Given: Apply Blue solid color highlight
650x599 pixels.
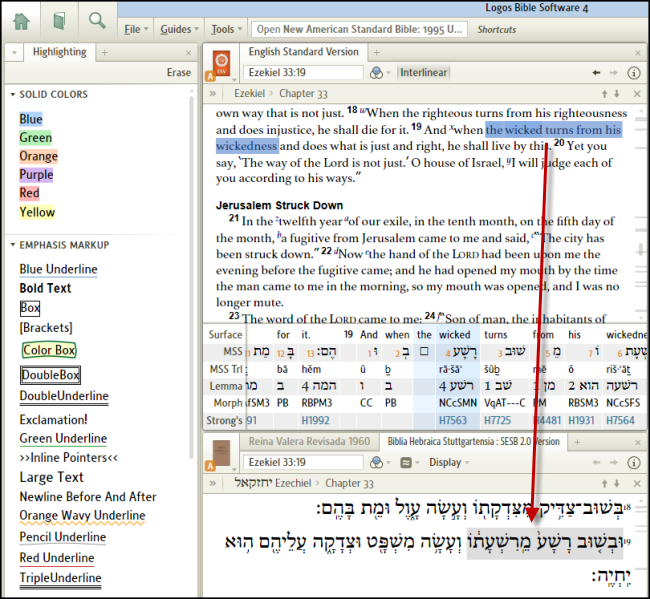Looking at the screenshot, I should click(31, 119).
